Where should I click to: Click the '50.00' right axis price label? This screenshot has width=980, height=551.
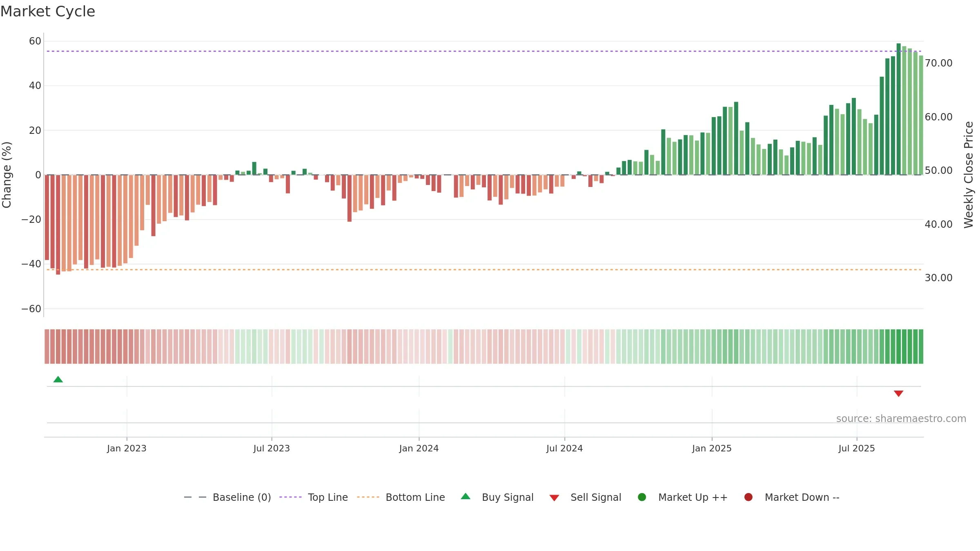click(x=939, y=171)
